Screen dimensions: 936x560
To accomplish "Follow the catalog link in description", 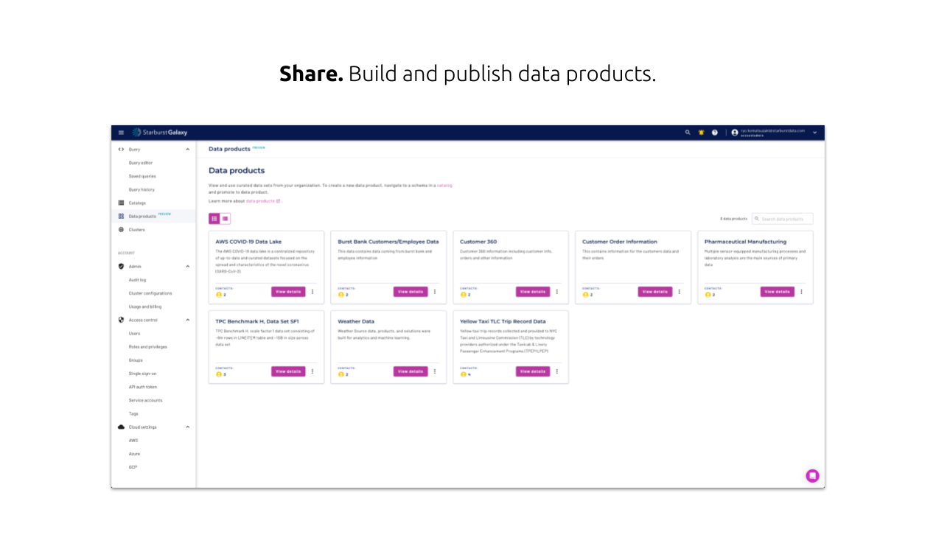I will pyautogui.click(x=444, y=186).
